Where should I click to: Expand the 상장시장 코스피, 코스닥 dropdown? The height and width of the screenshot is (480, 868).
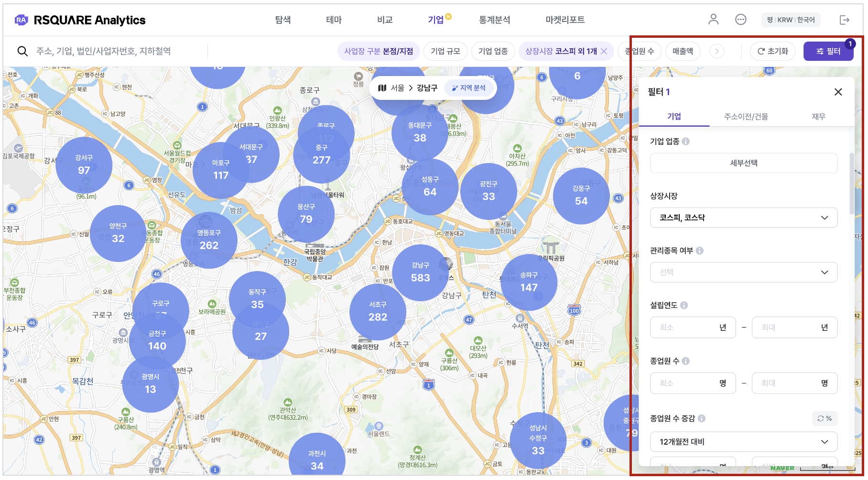tap(743, 218)
